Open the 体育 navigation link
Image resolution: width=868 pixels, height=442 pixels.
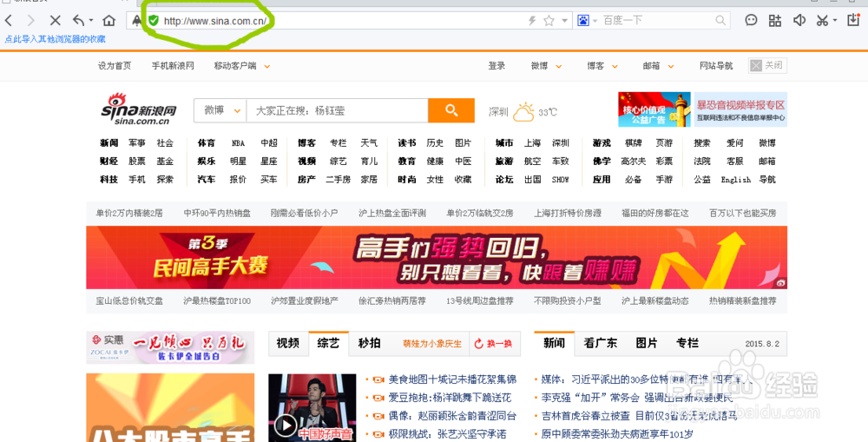tap(206, 143)
